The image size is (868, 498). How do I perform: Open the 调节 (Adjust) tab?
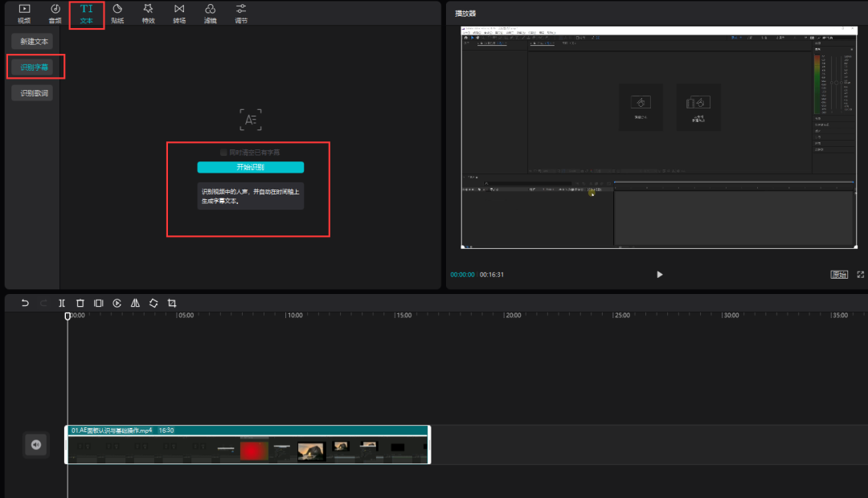pos(241,14)
